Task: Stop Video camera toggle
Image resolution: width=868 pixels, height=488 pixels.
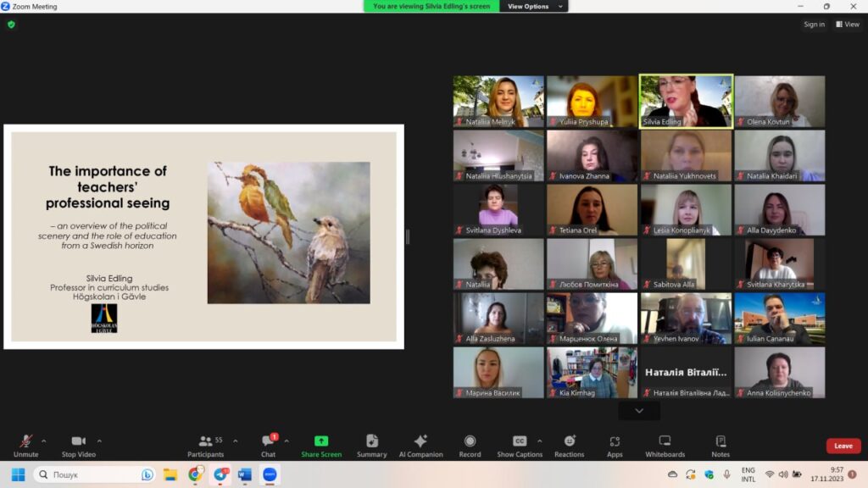Action: tap(79, 446)
